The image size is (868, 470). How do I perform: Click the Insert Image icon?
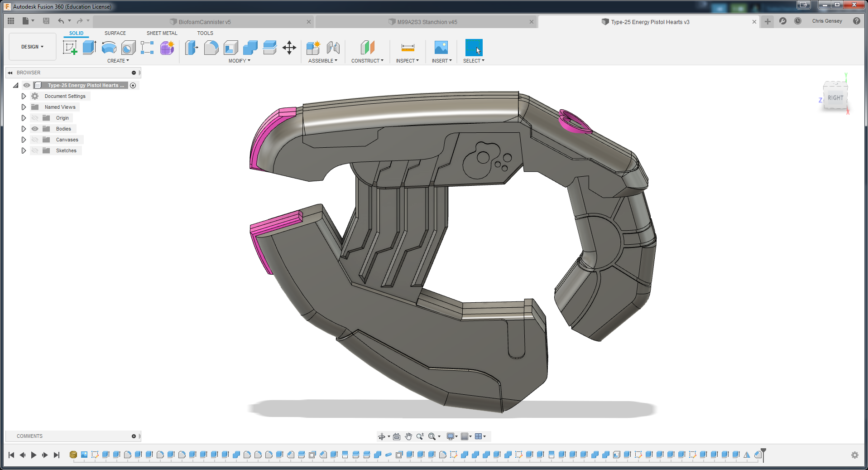click(x=441, y=48)
